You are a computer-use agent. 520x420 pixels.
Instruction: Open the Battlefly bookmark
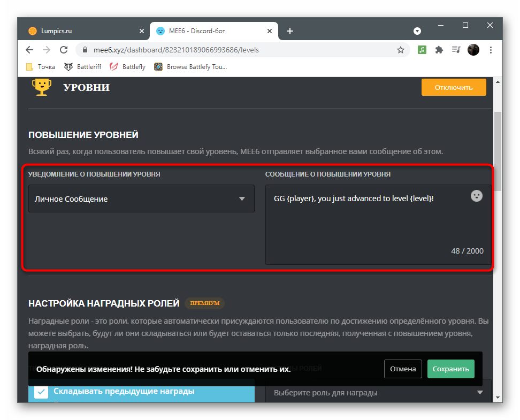(127, 67)
